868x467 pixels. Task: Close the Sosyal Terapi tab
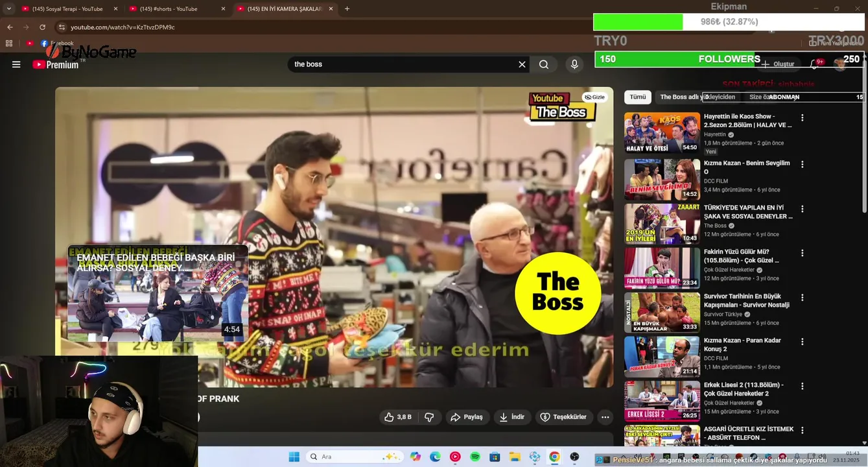coord(115,9)
